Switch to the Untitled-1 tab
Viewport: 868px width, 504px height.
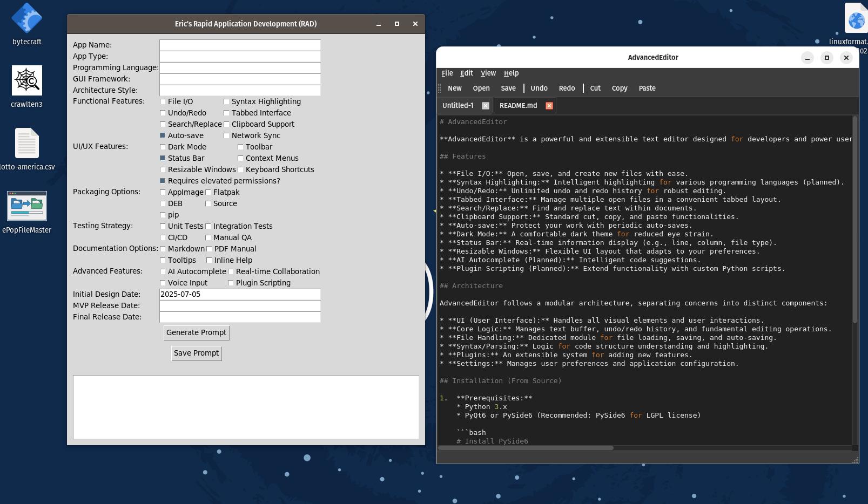coord(457,106)
